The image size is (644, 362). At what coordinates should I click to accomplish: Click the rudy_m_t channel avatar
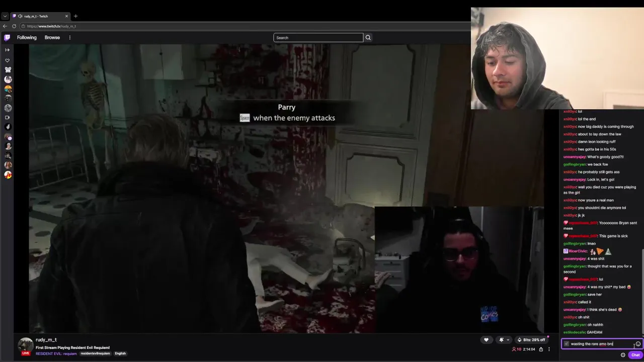[26, 346]
